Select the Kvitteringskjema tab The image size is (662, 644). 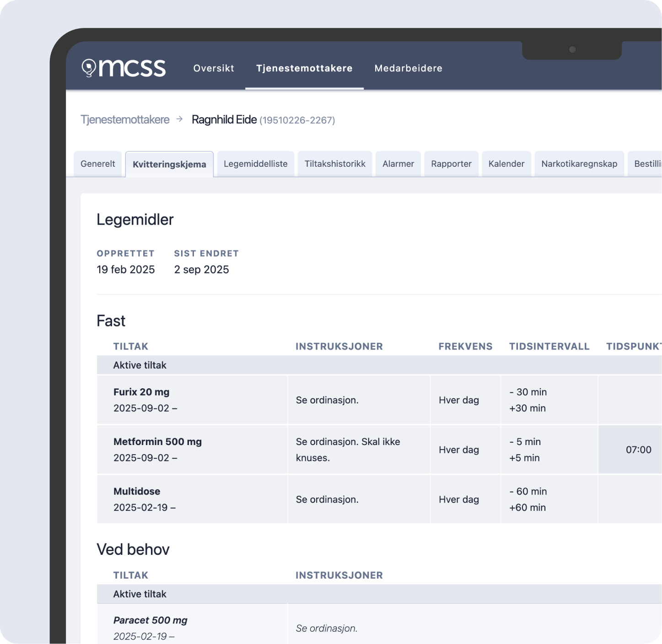tap(169, 164)
